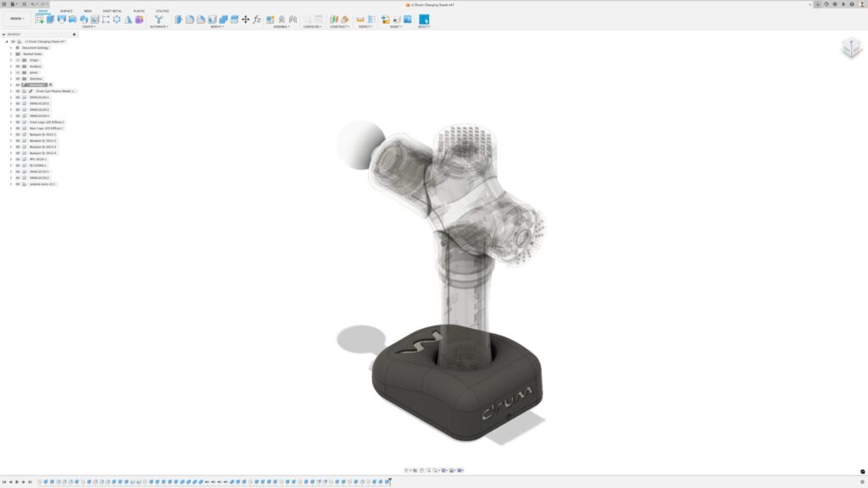
Task: Select the Press Pull tool
Action: [x=178, y=19]
